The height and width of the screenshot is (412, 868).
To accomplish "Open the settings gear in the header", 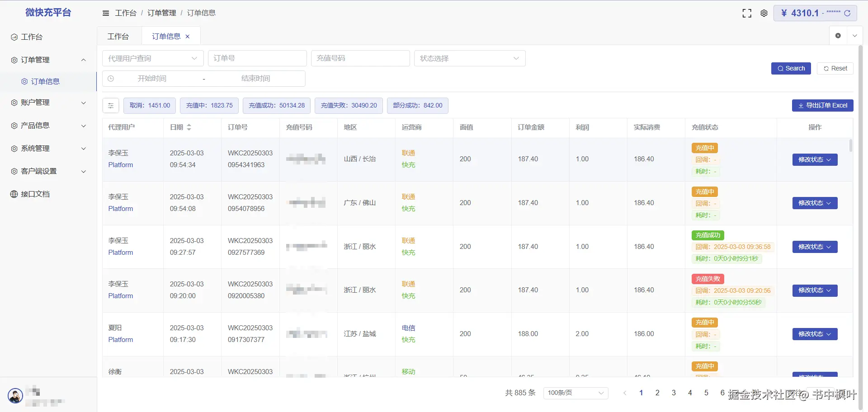I will tap(764, 13).
